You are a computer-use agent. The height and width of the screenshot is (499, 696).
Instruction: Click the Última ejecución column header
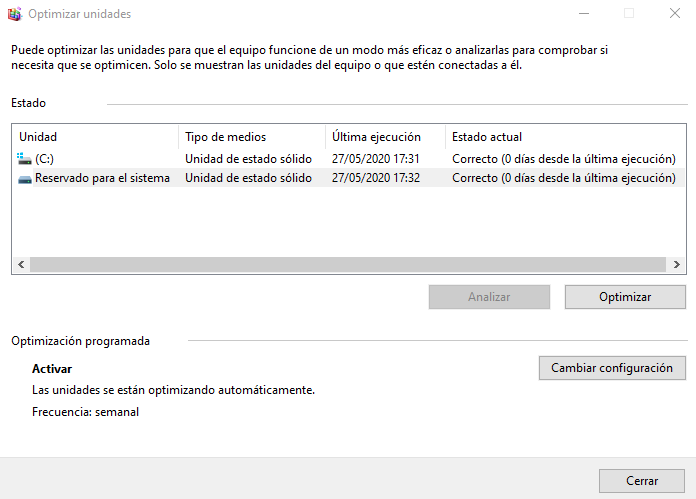tap(376, 137)
